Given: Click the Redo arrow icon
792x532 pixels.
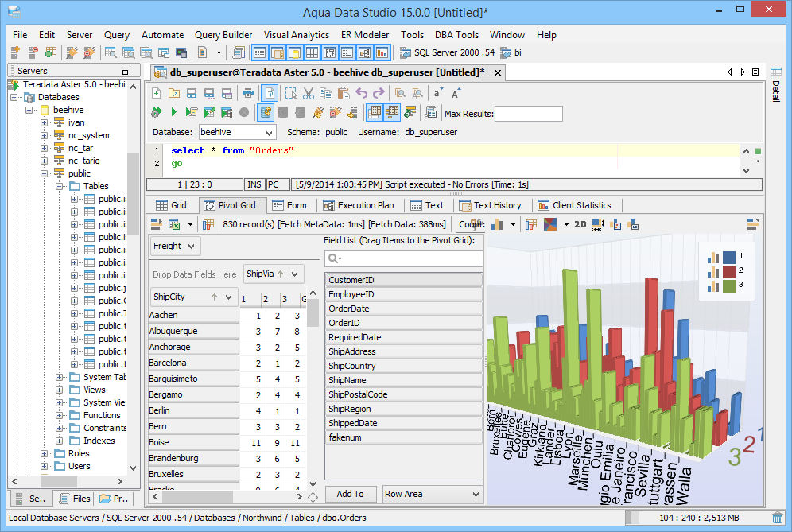Looking at the screenshot, I should [x=379, y=94].
